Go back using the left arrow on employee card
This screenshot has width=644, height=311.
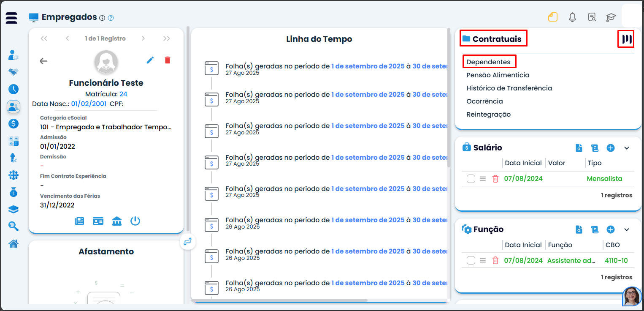pos(43,61)
